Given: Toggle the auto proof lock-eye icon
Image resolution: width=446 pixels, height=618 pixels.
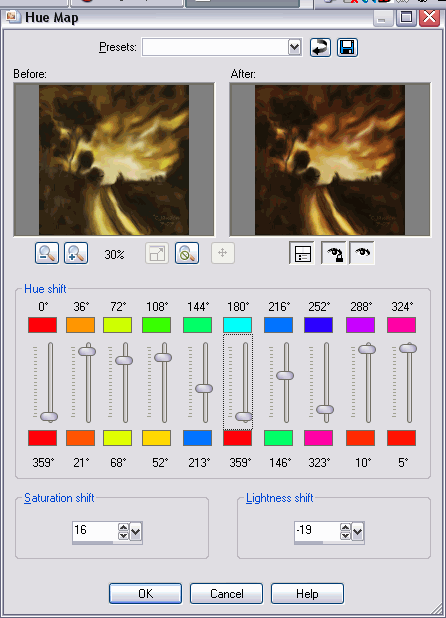Looking at the screenshot, I should [334, 253].
